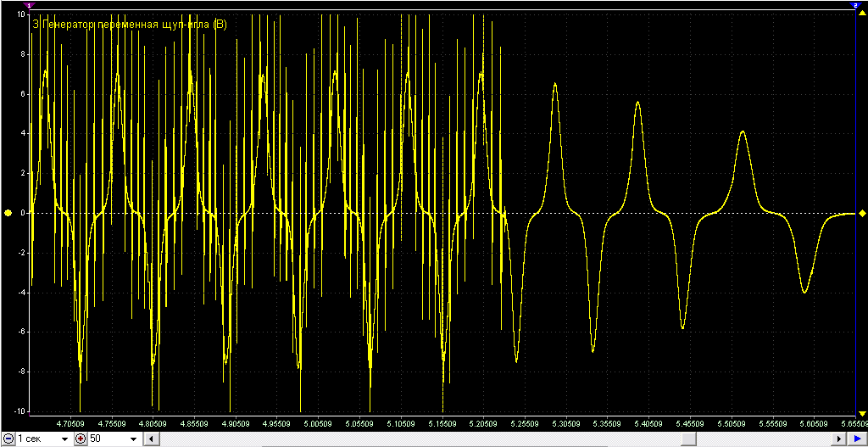Click the yellow zero-level dot on left axis
This screenshot has width=868, height=447.
8,213
